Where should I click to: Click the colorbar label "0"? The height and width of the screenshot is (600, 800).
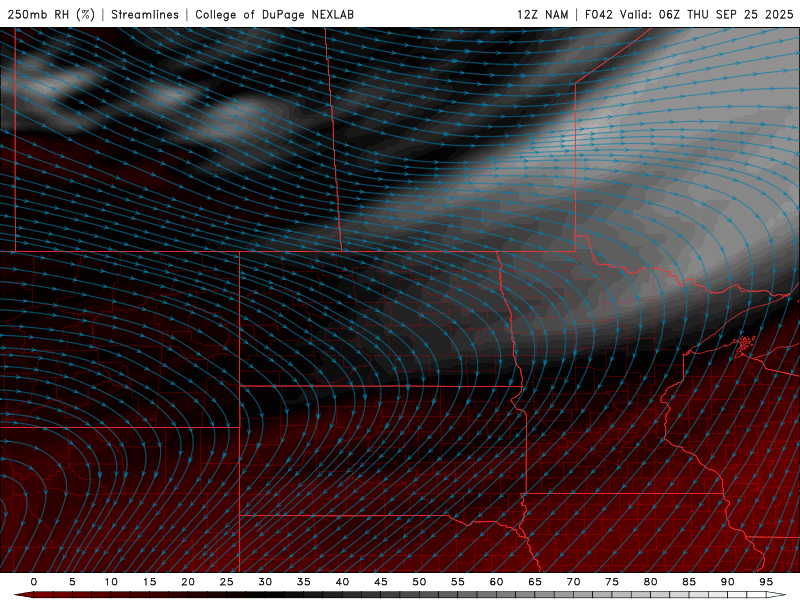[34, 582]
